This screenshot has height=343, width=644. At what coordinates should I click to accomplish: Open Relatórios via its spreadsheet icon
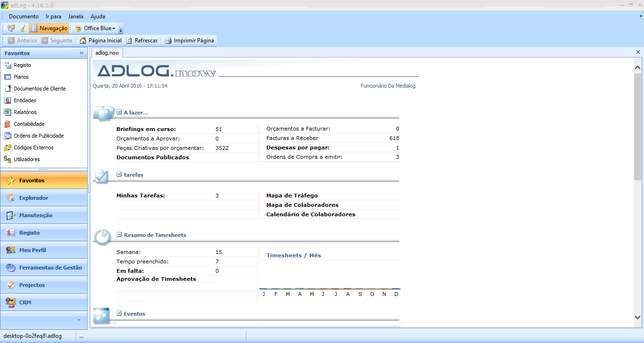pyautogui.click(x=8, y=112)
